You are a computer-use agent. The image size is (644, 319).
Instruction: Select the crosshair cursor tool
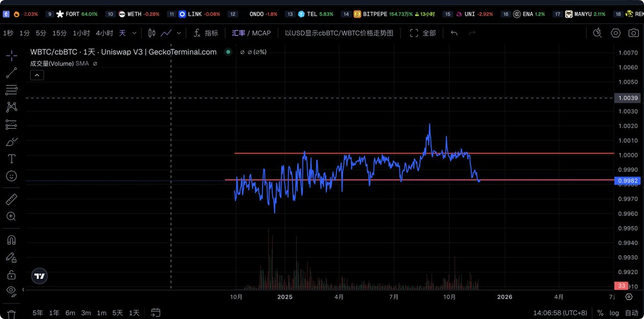click(11, 56)
